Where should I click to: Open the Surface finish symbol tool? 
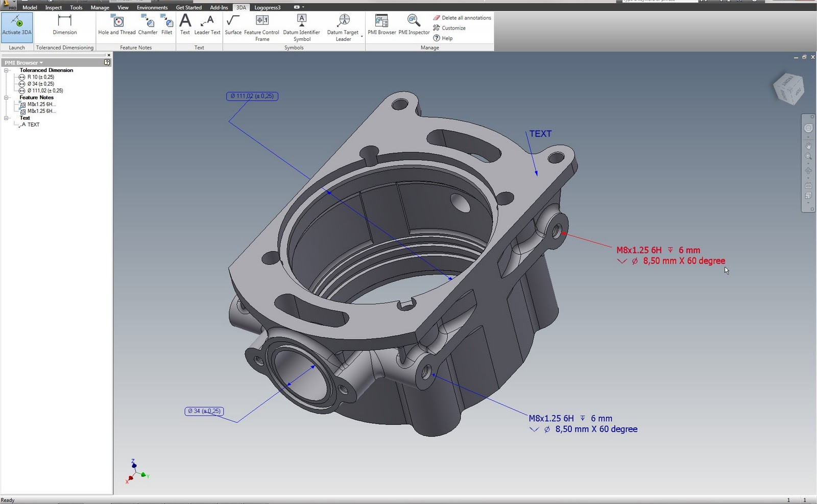click(233, 23)
